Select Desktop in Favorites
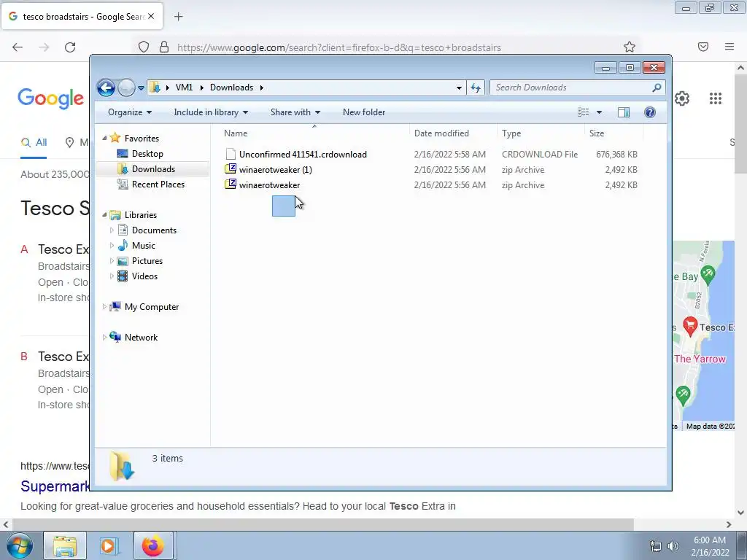 pos(147,154)
